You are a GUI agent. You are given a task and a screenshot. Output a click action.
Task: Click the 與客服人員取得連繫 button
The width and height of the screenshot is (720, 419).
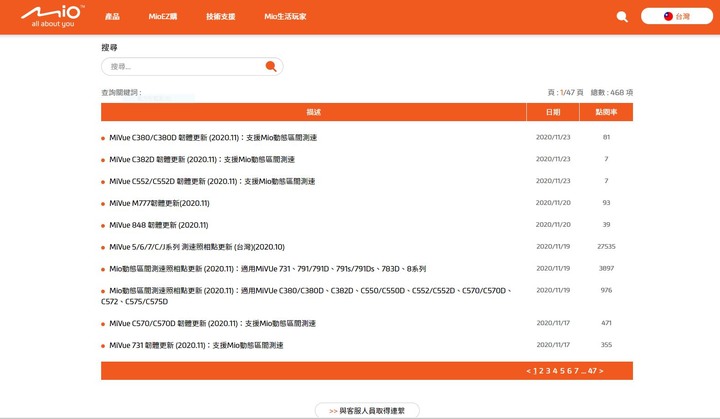(367, 411)
